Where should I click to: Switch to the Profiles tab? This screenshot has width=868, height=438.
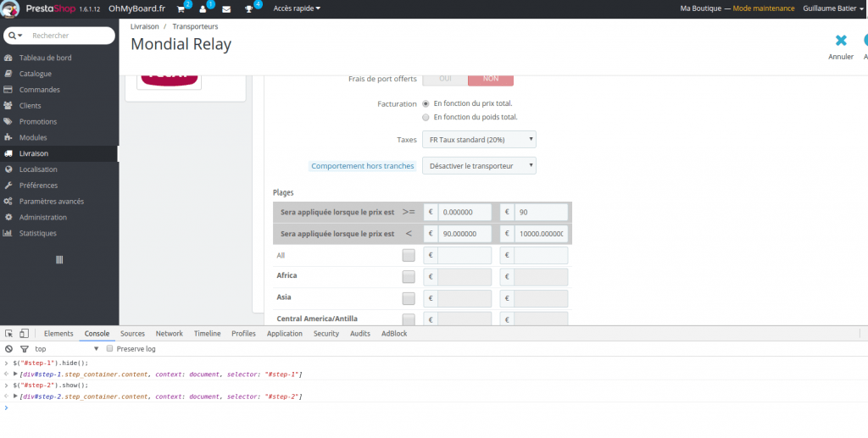[243, 334]
